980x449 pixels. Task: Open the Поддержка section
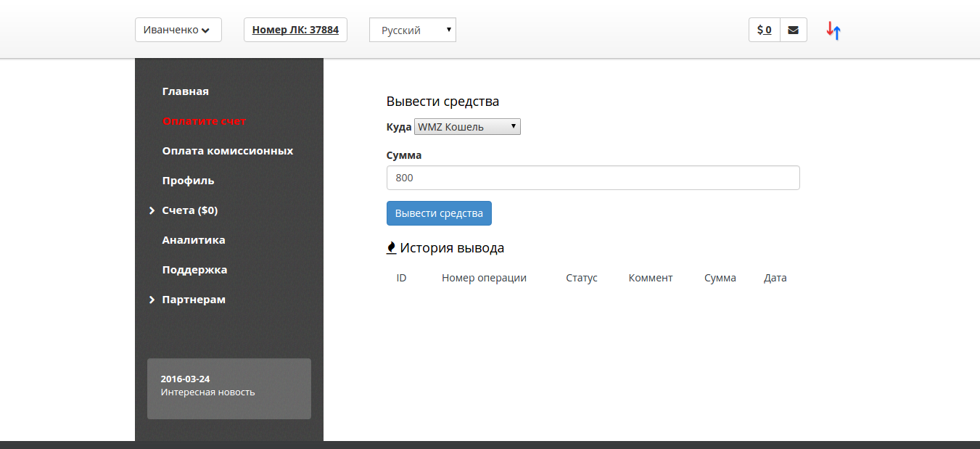194,270
